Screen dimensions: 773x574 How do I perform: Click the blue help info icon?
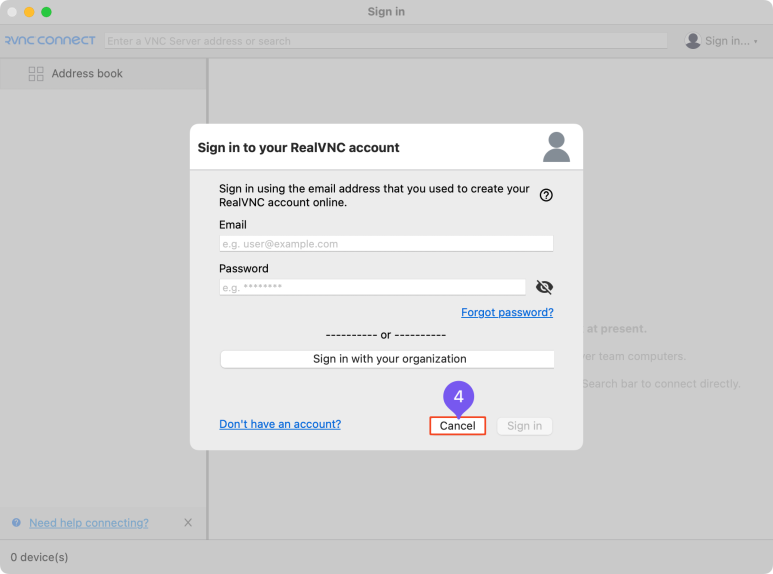(16, 523)
